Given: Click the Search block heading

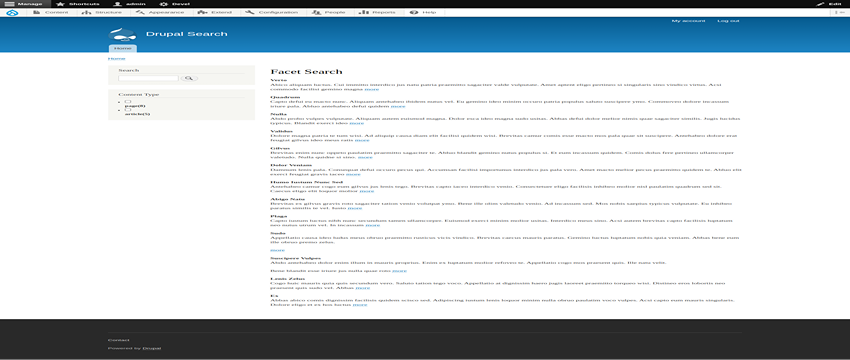Looking at the screenshot, I should click(x=128, y=70).
